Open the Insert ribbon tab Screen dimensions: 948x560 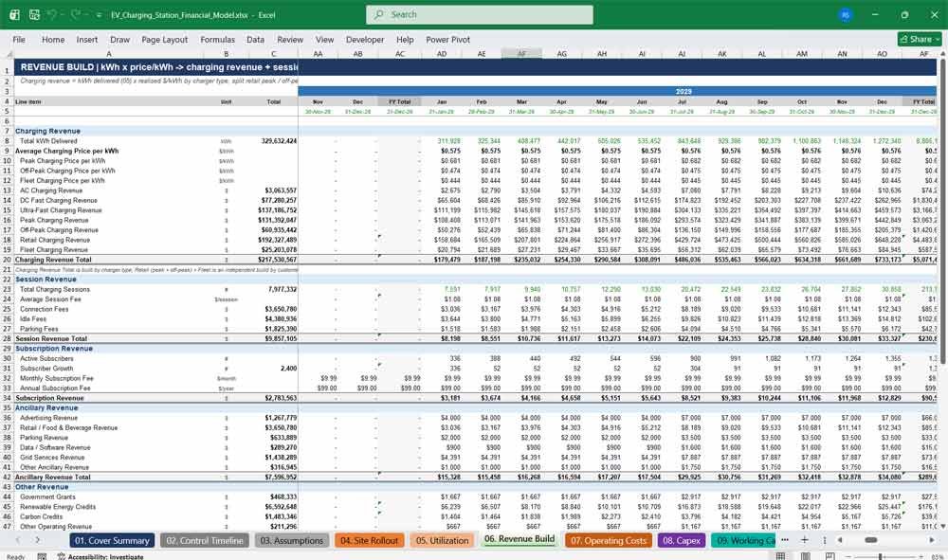coord(87,39)
